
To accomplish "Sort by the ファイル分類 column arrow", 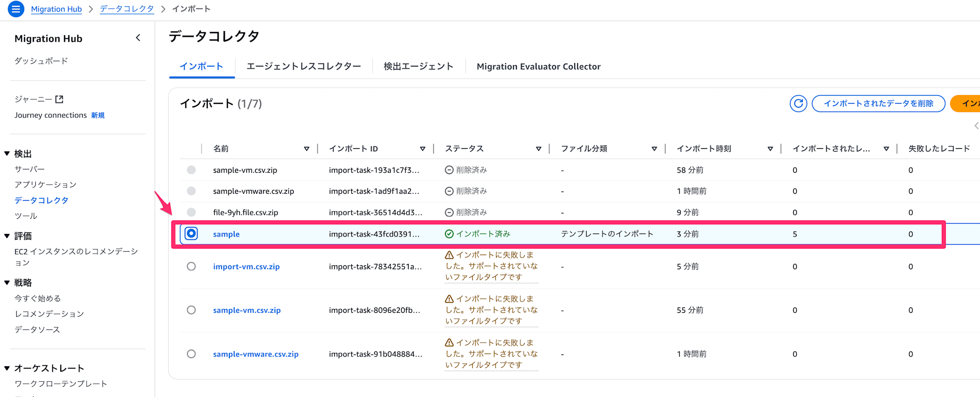I will pyautogui.click(x=654, y=149).
